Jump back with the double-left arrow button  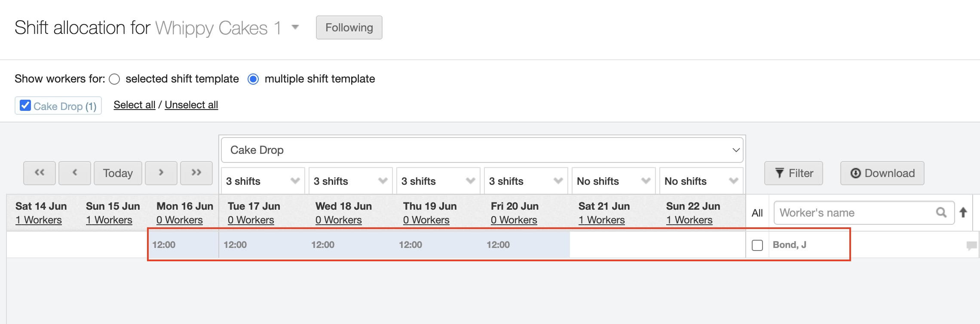(40, 173)
